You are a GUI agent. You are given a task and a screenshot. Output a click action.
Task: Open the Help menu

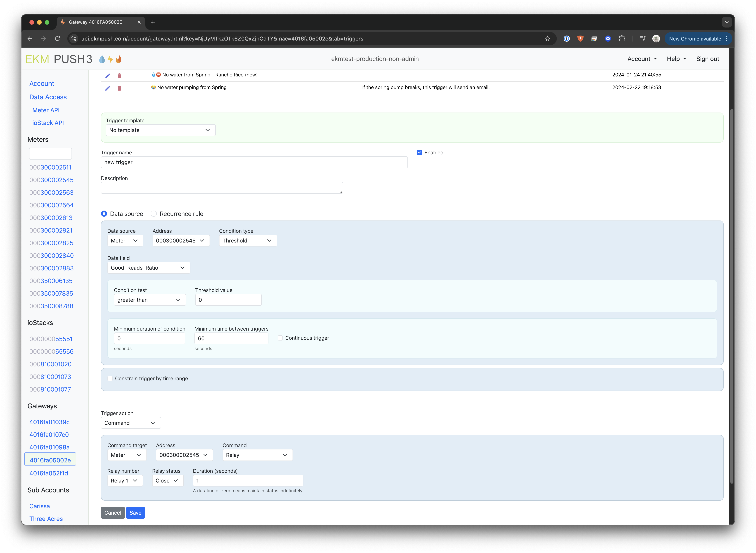tap(676, 59)
